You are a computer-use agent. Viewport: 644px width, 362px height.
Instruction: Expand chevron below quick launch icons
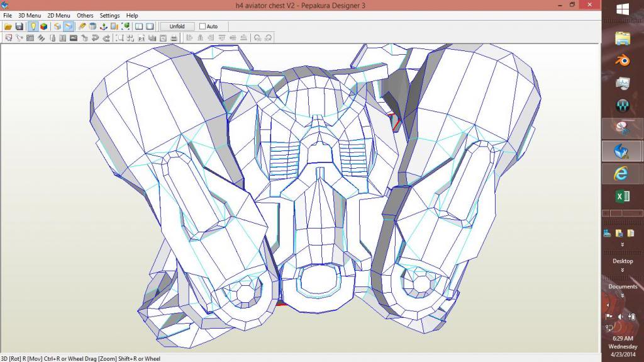click(622, 244)
